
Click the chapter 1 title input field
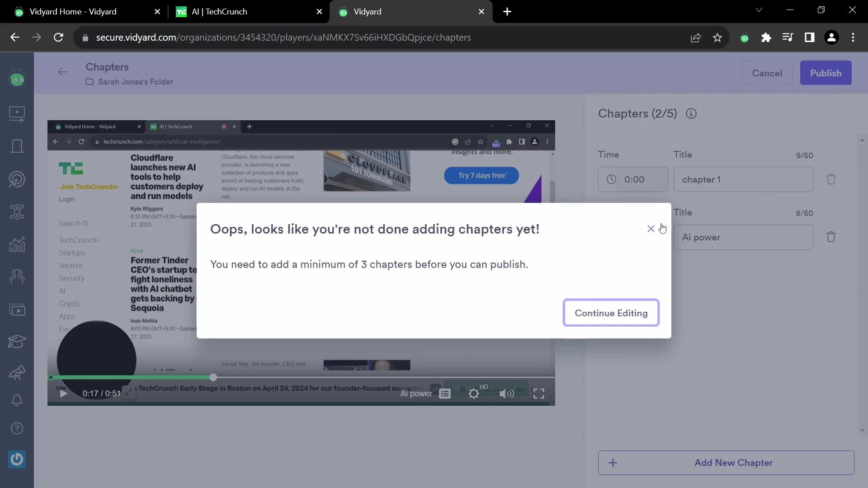point(743,179)
